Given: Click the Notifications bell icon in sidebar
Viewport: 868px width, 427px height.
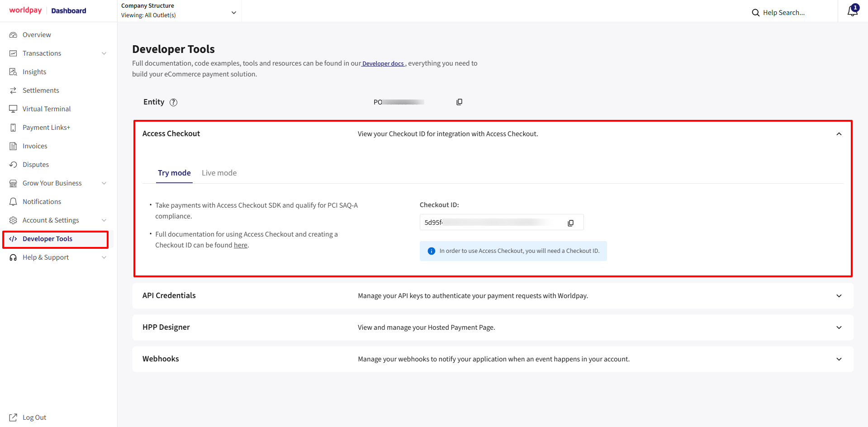Looking at the screenshot, I should [13, 202].
